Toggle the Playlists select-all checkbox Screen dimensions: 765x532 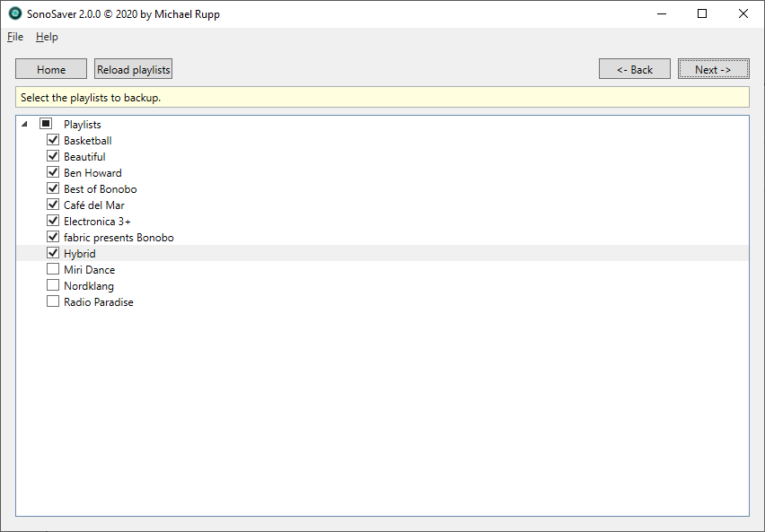point(45,123)
